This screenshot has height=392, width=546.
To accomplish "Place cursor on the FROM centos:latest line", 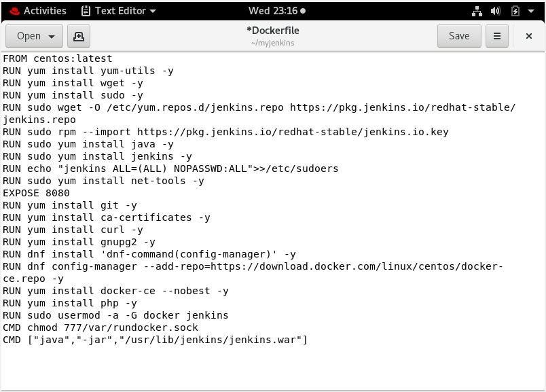I will pyautogui.click(x=56, y=58).
